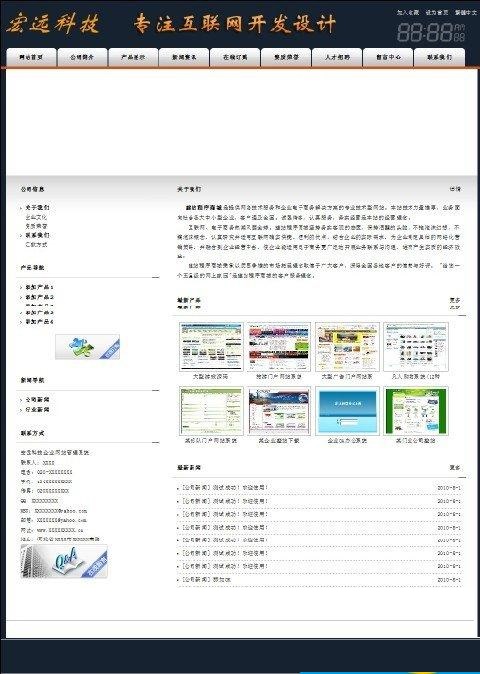The image size is (480, 674).
Task: Select the 联系我们 tab in top navigation
Action: (x=439, y=57)
